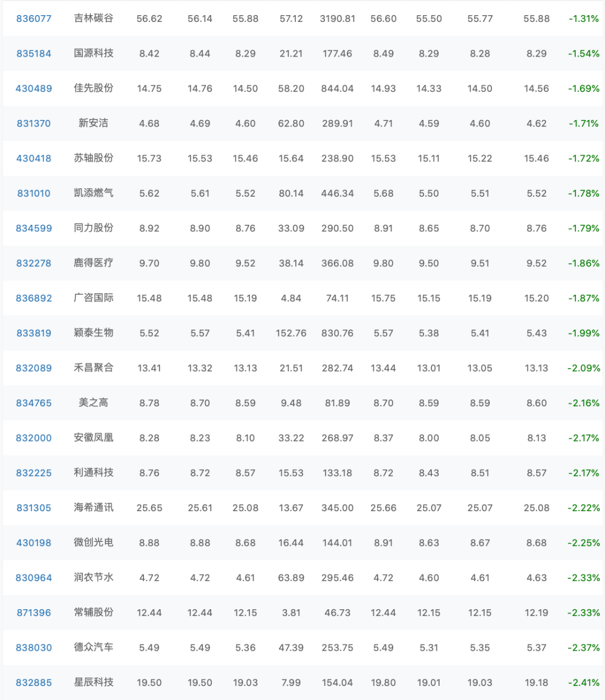This screenshot has width=605, height=700.
Task: Select stock name 安徽凤凰
Action: 94,437
